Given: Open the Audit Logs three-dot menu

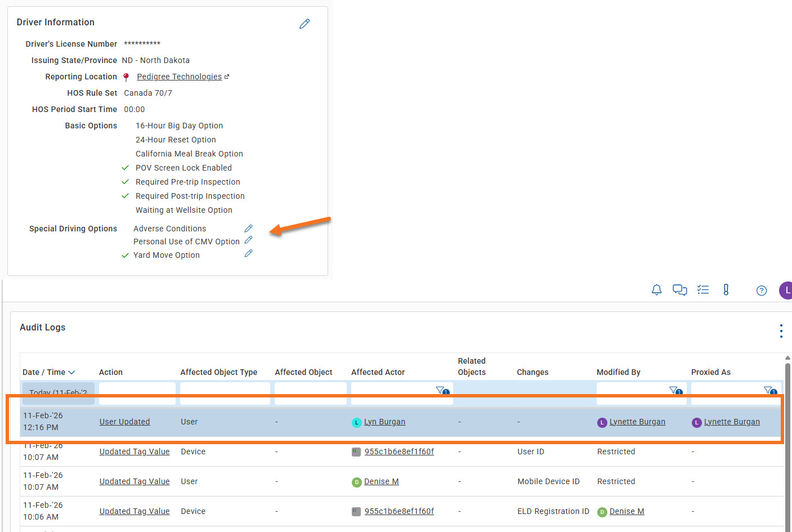Looking at the screenshot, I should click(781, 331).
